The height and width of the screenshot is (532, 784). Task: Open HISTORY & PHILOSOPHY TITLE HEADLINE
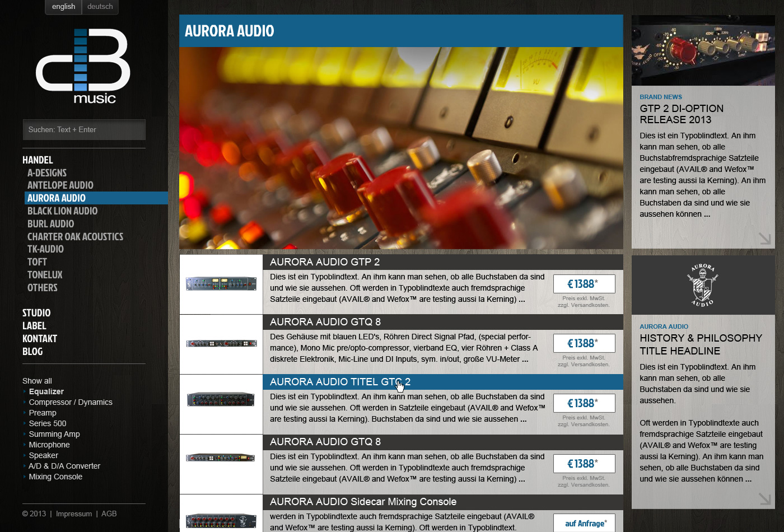[x=701, y=344]
